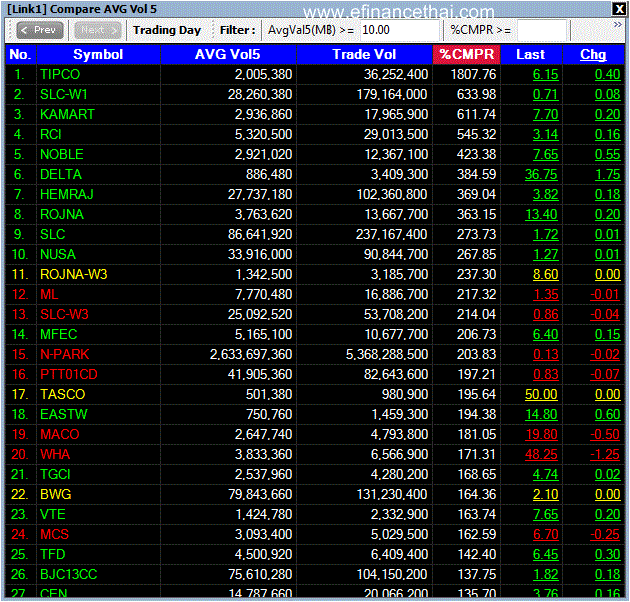Click TASCO last price 50.00
This screenshot has height=602, width=630.
pos(541,394)
